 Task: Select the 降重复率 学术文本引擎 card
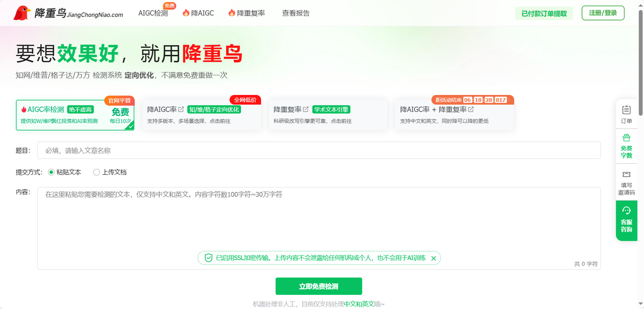(x=328, y=115)
